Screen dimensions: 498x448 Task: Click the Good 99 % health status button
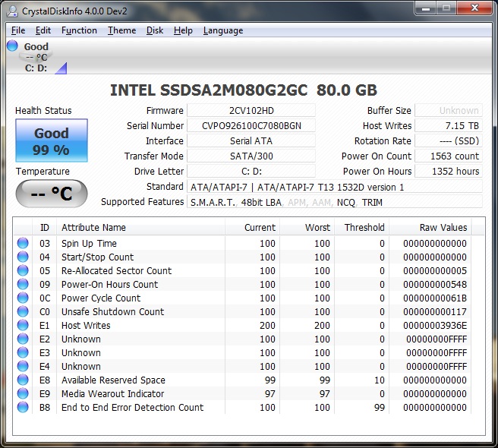(x=52, y=140)
